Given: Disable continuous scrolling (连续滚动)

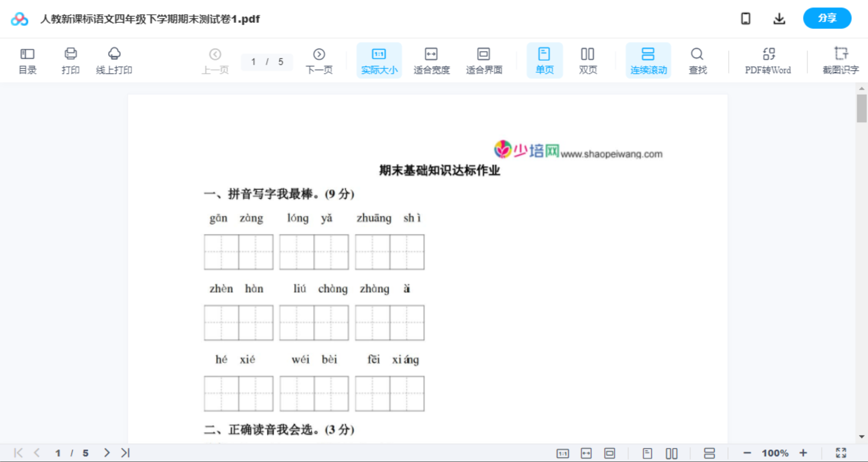Looking at the screenshot, I should click(648, 60).
